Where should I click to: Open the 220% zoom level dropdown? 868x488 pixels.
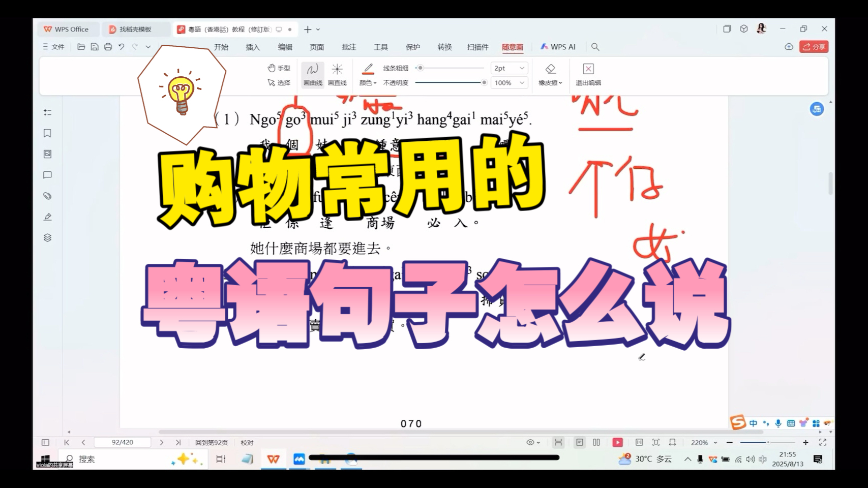point(704,443)
